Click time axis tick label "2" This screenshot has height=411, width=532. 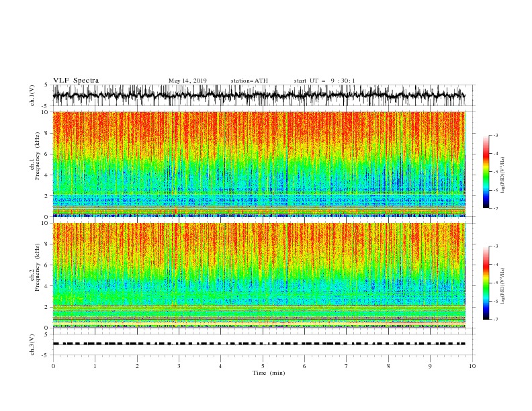click(x=137, y=366)
